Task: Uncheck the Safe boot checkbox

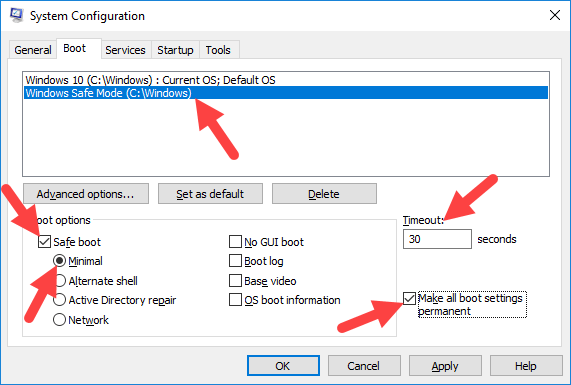Action: pos(44,241)
